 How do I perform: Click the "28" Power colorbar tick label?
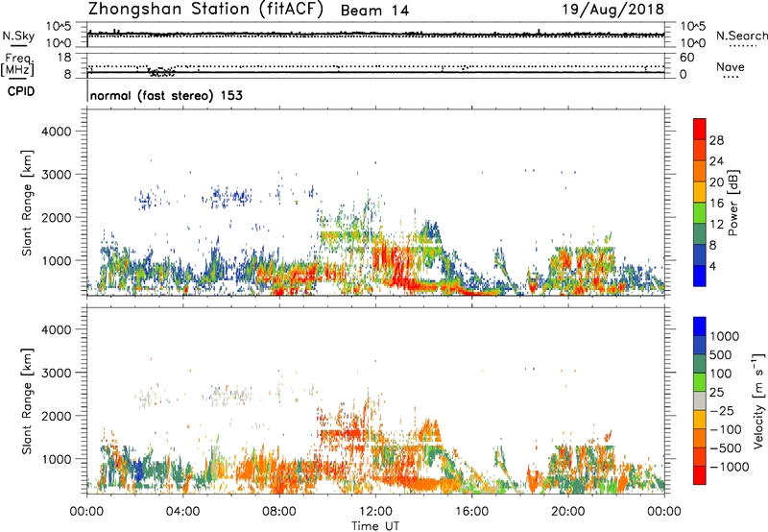(716, 140)
